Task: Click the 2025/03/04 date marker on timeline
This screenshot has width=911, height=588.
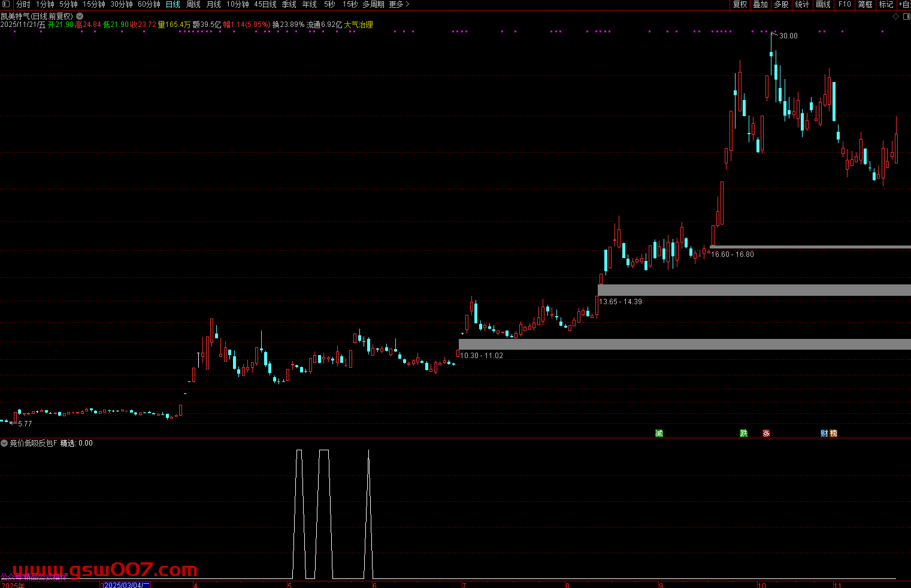Action: point(127,584)
